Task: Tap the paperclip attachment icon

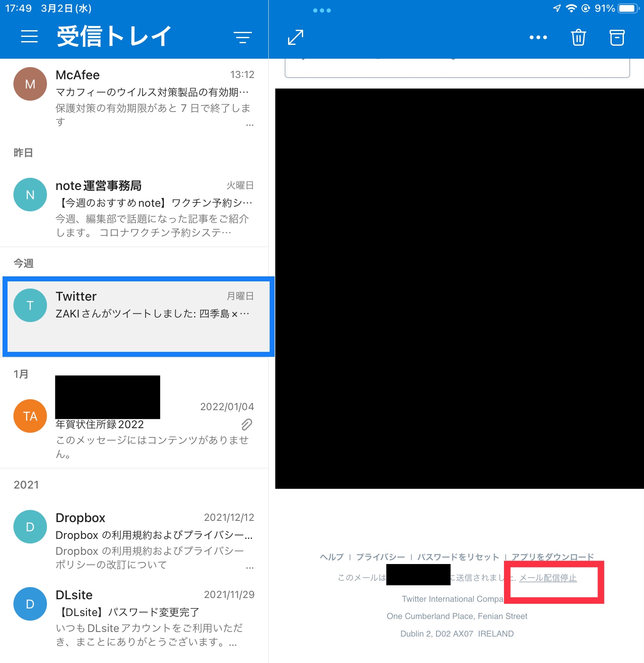Action: click(247, 424)
